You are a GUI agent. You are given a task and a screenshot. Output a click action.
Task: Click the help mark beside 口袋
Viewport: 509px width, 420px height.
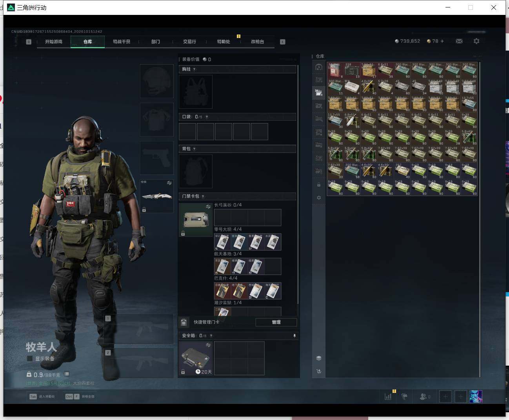pyautogui.click(x=207, y=117)
